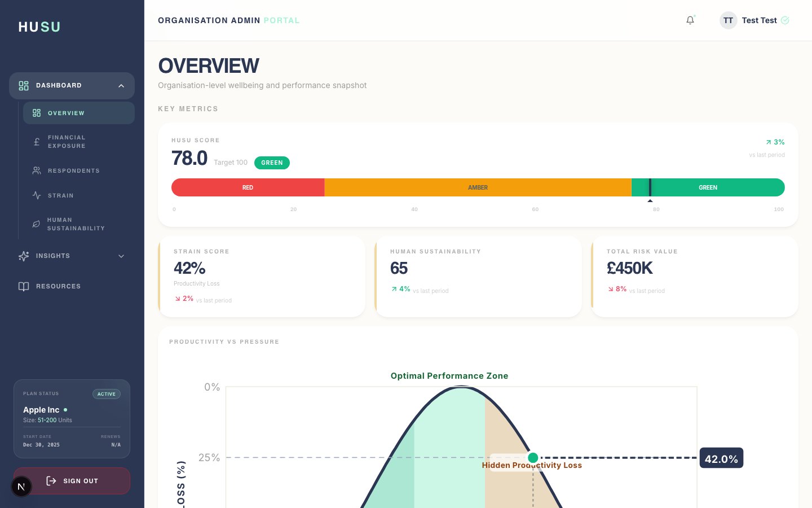Expand the Insights section
812x508 pixels.
[x=121, y=256]
